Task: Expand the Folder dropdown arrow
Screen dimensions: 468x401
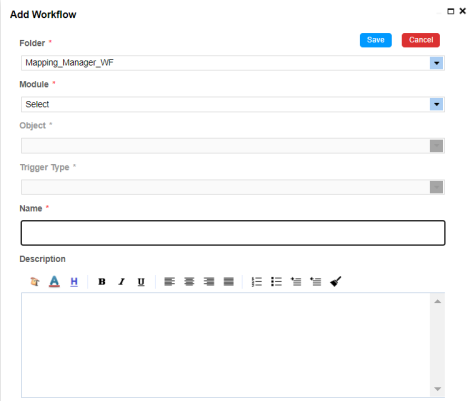Action: (x=436, y=63)
